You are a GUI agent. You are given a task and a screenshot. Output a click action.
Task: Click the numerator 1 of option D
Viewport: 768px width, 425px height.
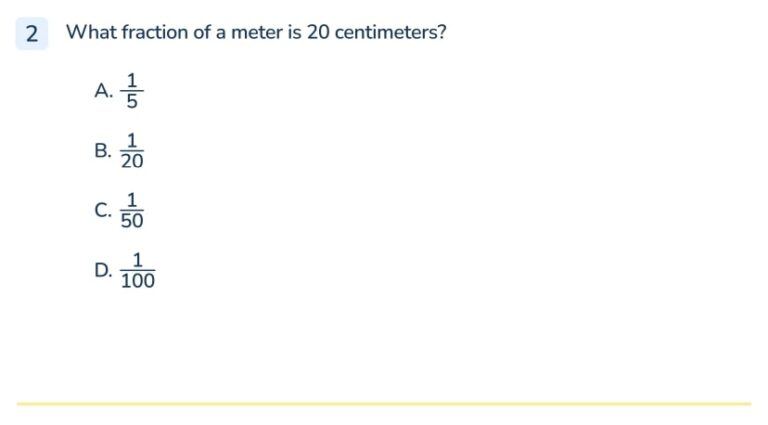[x=138, y=260]
